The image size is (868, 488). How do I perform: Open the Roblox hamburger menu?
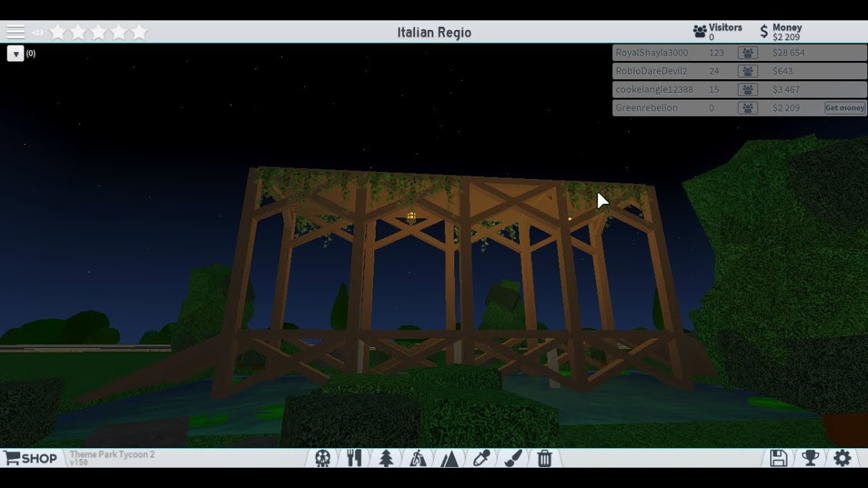16,32
